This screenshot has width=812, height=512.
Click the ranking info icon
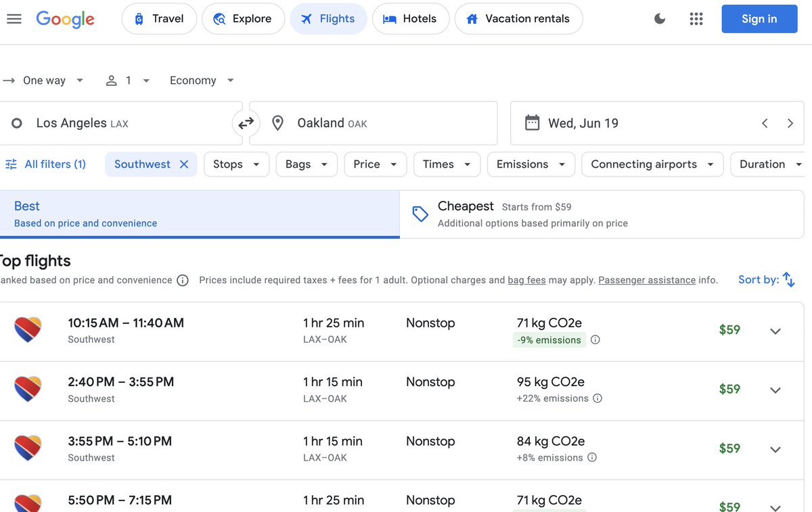click(183, 280)
